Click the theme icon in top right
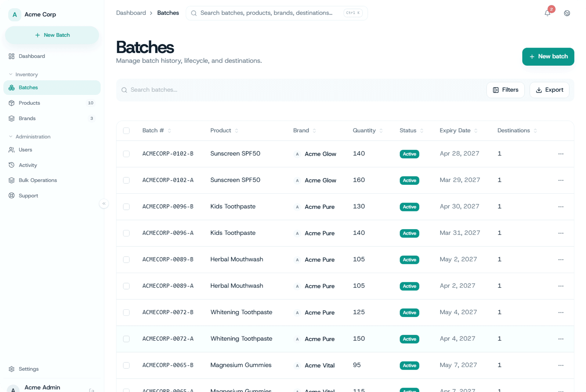 [x=567, y=13]
